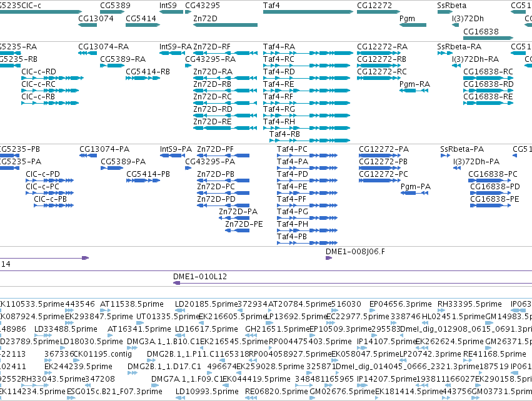Image resolution: width=532 pixels, height=401 pixels.
Task: Click the SsRbeta gene glyph
Action: [445, 12]
